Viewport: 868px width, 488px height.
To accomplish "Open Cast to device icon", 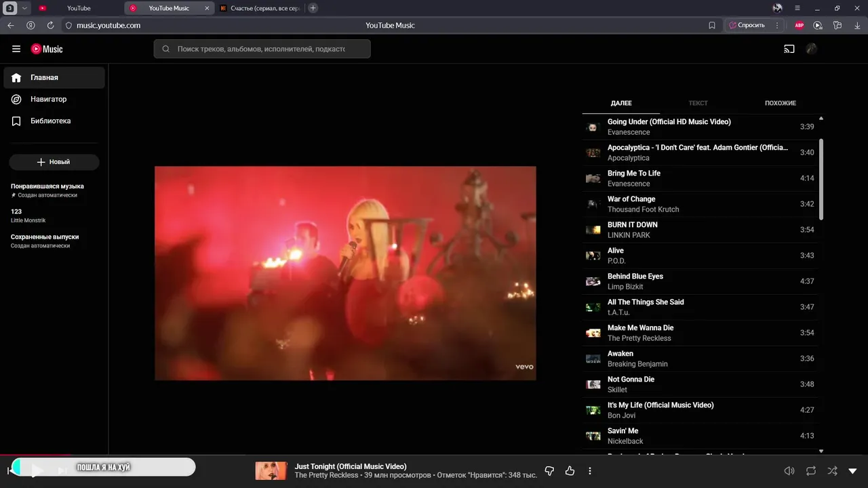I will click(x=789, y=49).
